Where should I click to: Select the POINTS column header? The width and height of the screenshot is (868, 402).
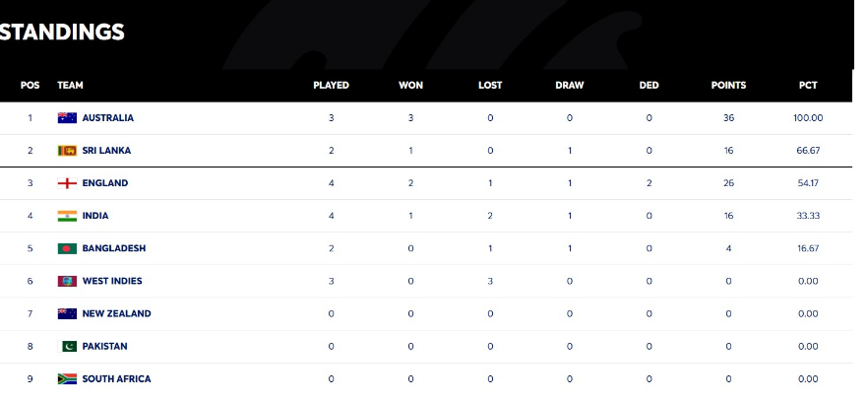pos(728,86)
